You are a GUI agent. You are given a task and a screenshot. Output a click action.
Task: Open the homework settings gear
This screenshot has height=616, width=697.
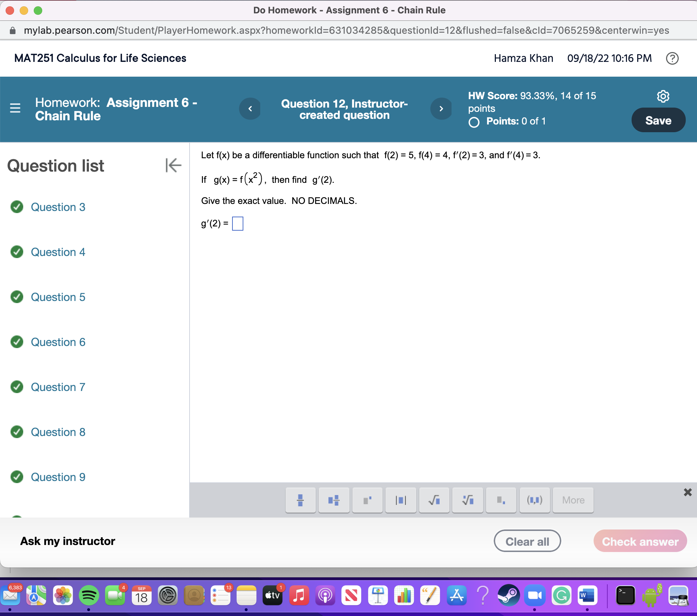[x=663, y=96]
